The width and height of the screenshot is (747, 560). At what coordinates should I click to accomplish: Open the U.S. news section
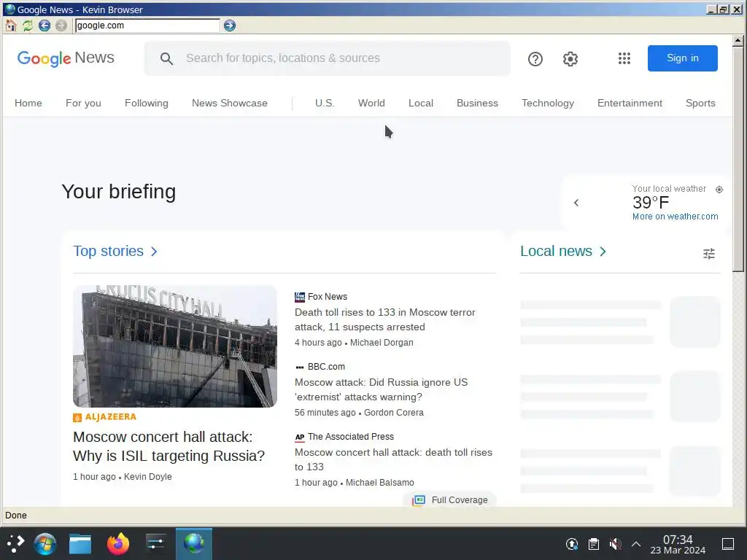325,103
